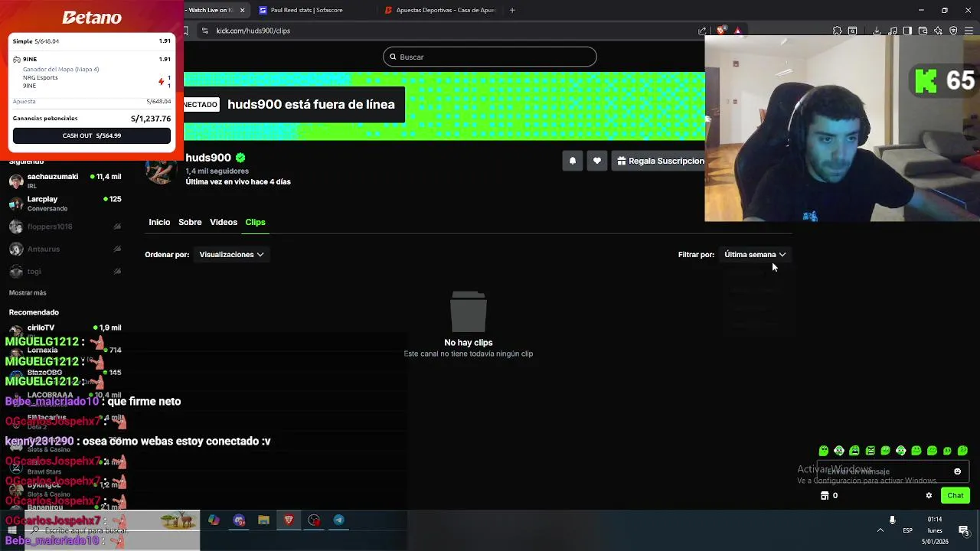This screenshot has width=980, height=551.
Task: Click the Regala Suscripción gift button
Action: [x=660, y=161]
